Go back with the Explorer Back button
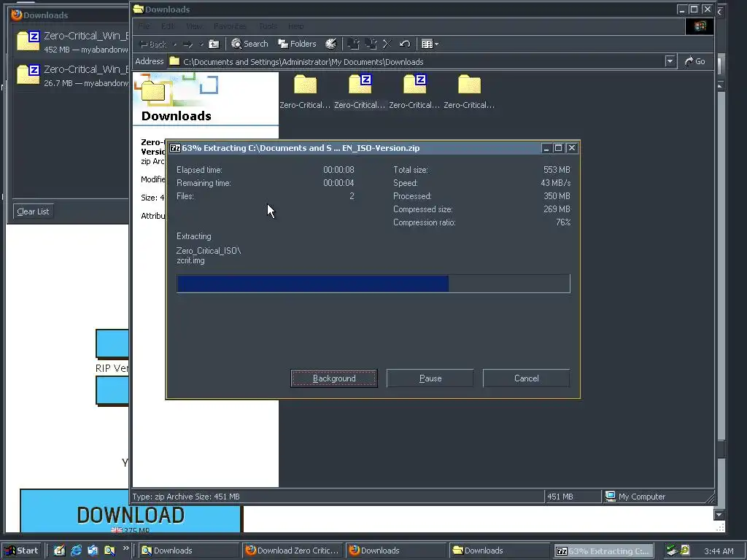Image resolution: width=747 pixels, height=560 pixels. (x=152, y=44)
